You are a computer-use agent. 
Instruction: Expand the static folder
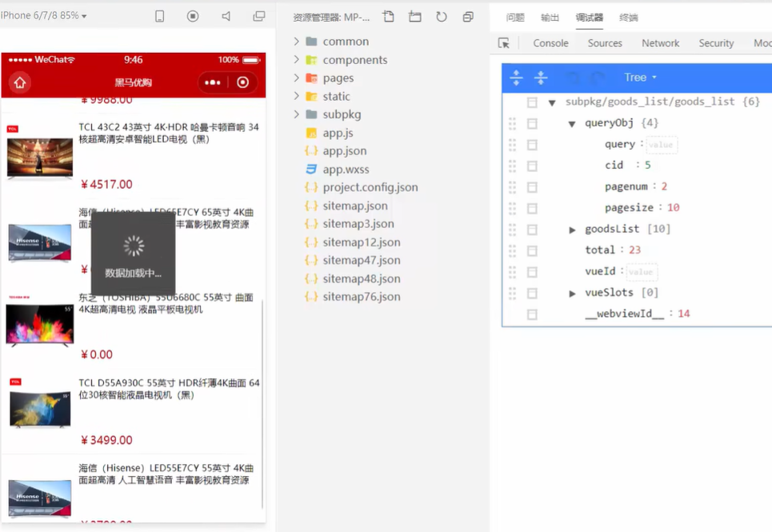coord(296,96)
